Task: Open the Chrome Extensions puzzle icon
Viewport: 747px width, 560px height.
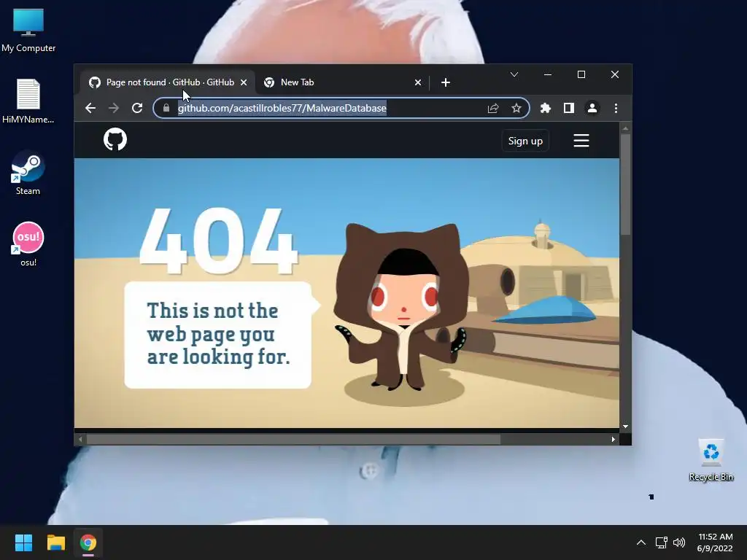Action: pos(546,108)
